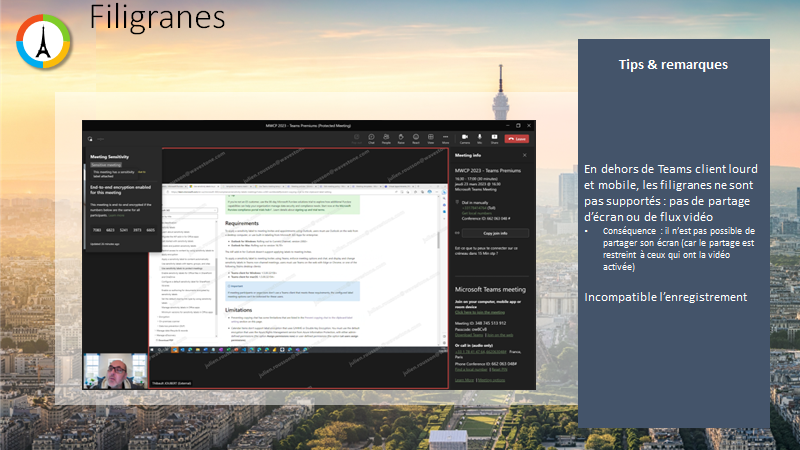800x450 pixels.
Task: Click the Eiffel Tower logo circle
Action: point(43,41)
